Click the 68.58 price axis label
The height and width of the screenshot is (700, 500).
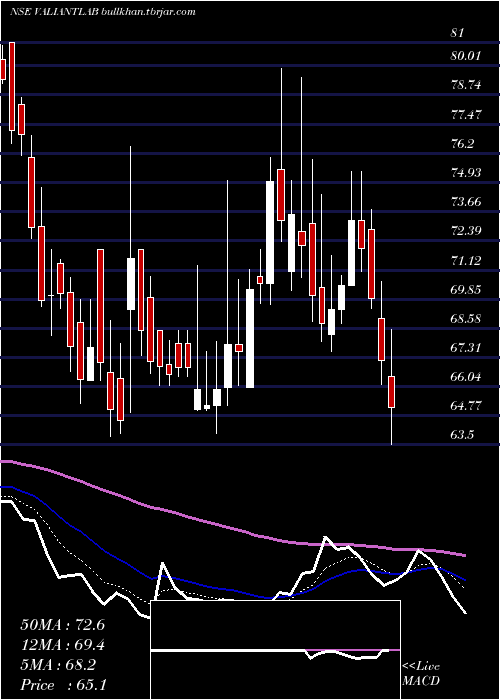coord(466,319)
